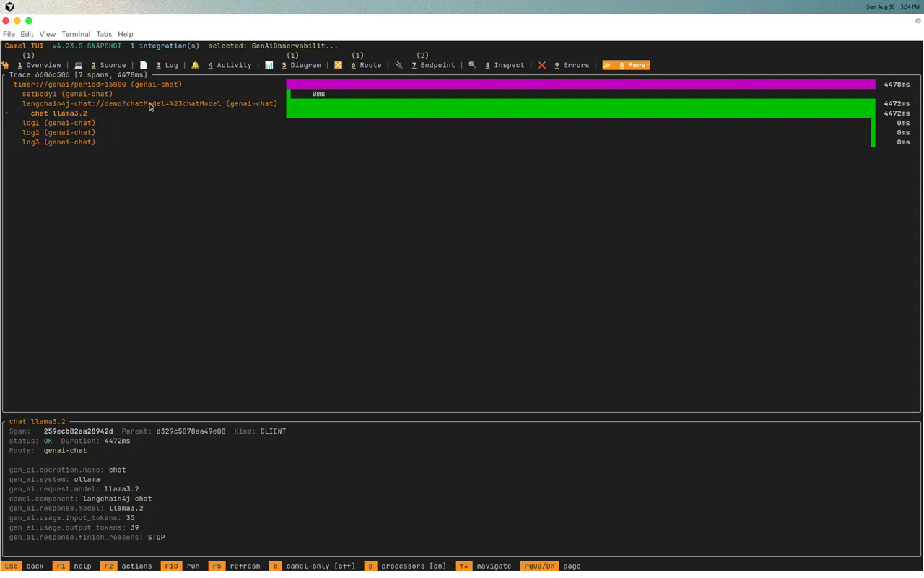The image size is (924, 578).
Task: Select the chat llama3.2 span
Action: pos(58,113)
